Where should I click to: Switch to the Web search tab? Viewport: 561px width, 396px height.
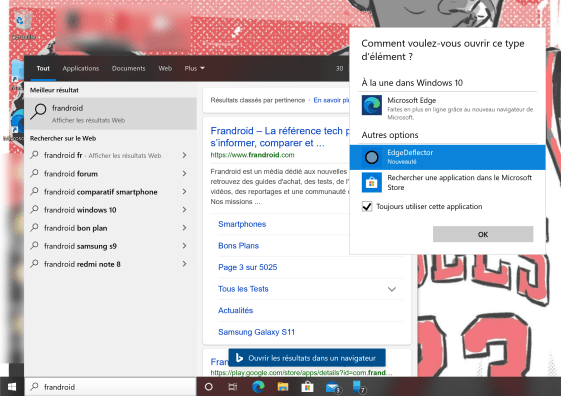coord(165,68)
